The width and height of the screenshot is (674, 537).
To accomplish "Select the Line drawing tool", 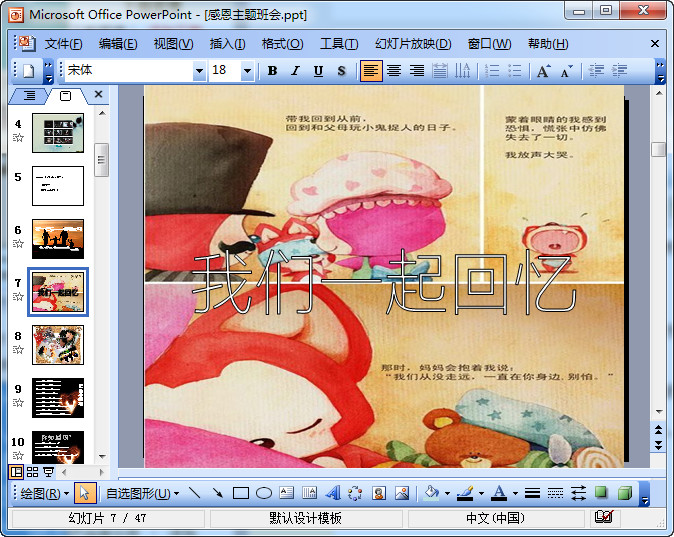I will (195, 493).
